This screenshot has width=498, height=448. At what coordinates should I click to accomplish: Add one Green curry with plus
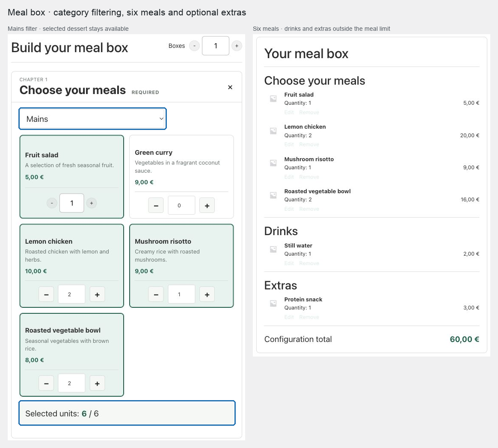click(x=207, y=206)
